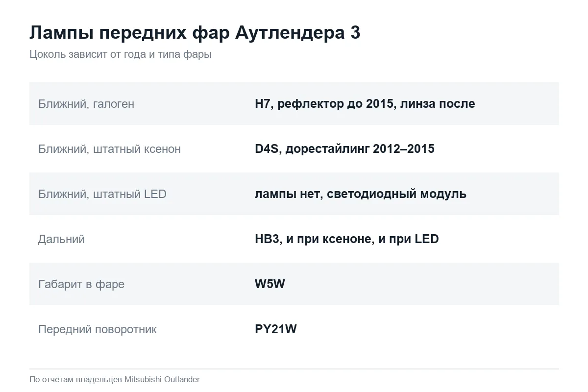Click the label "Ближний, штатный LED"
The width and height of the screenshot is (588, 392).
click(102, 194)
